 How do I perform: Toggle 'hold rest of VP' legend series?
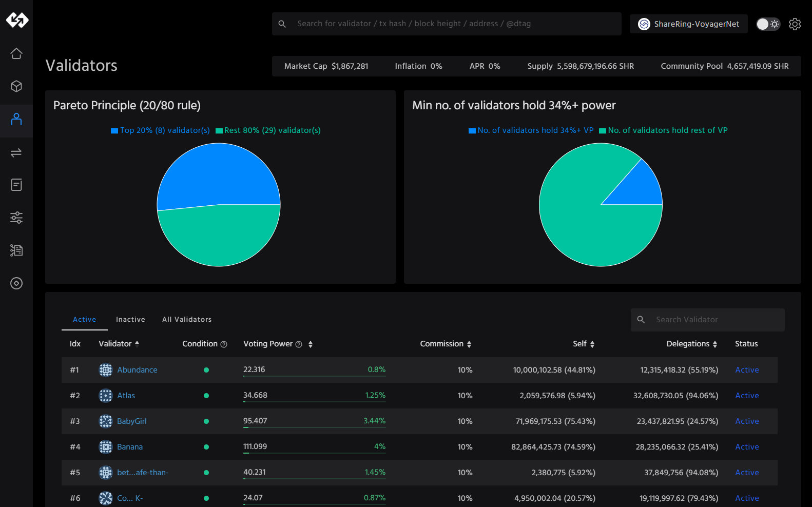(663, 130)
